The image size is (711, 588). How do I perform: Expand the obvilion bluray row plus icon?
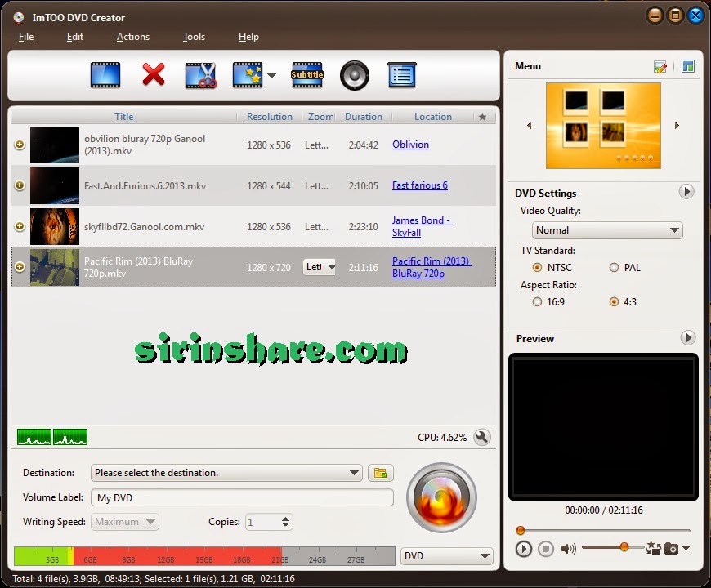pyautogui.click(x=20, y=145)
